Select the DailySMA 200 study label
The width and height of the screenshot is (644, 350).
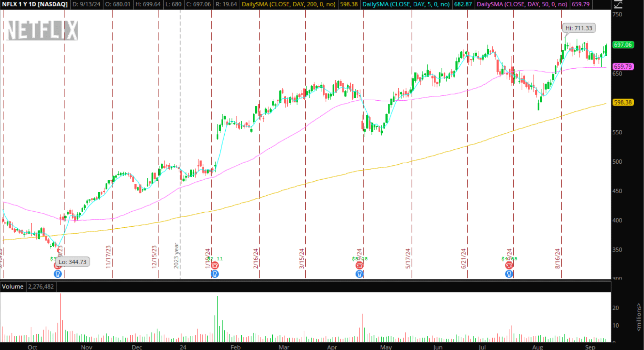[288, 4]
